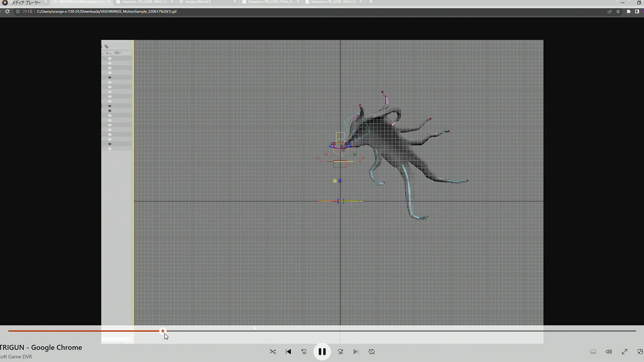Pause the video playback
Screen dimensions: 644x362
tap(322, 352)
